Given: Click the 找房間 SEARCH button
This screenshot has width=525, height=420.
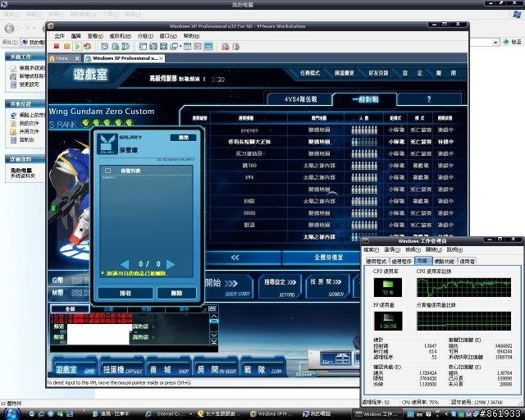Looking at the screenshot, I should [326, 286].
